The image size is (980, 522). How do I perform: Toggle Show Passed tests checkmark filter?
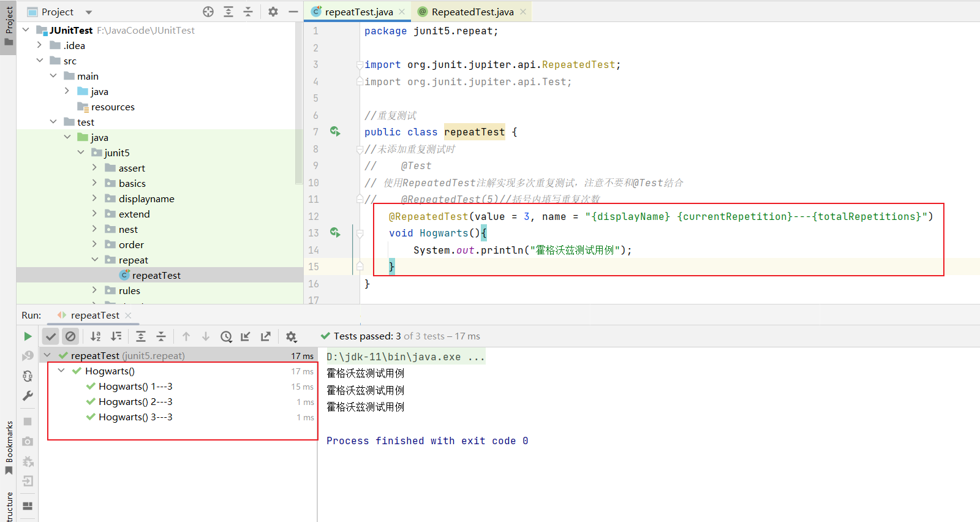point(51,336)
